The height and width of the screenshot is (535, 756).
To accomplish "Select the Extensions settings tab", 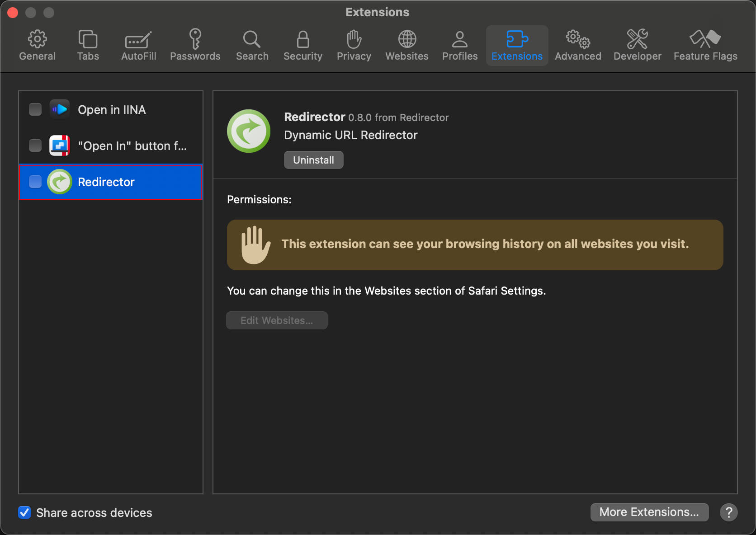I will pos(517,46).
